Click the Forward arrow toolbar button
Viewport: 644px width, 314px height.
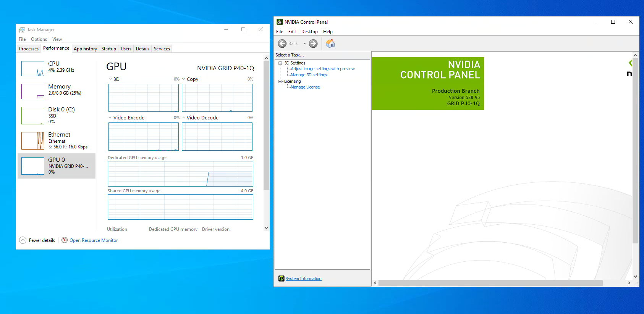pos(313,43)
